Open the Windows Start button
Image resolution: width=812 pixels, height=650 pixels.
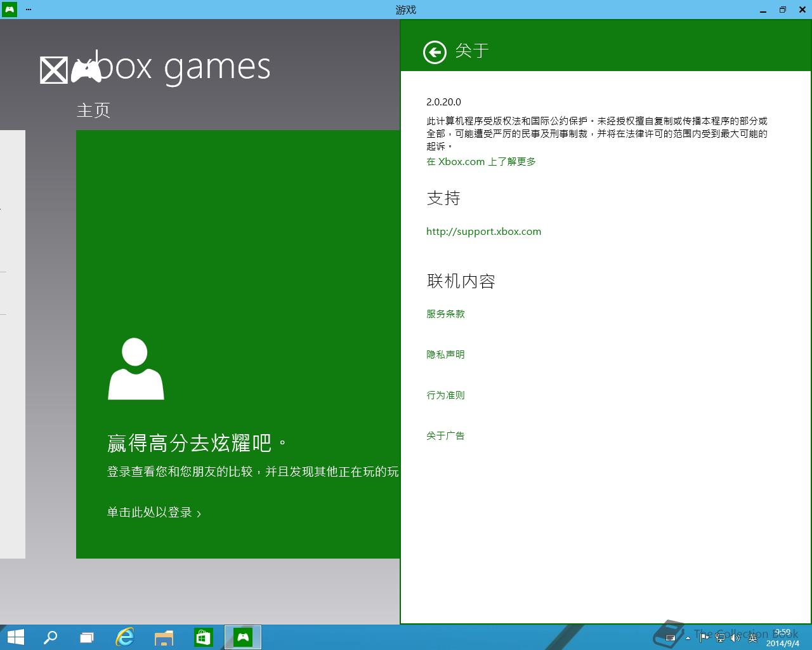(15, 637)
